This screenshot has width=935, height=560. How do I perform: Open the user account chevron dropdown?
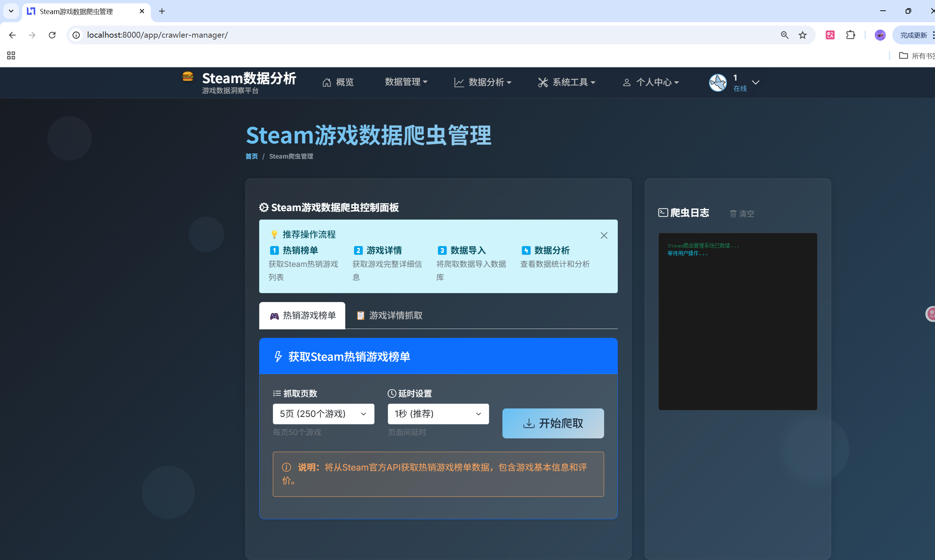tap(755, 82)
